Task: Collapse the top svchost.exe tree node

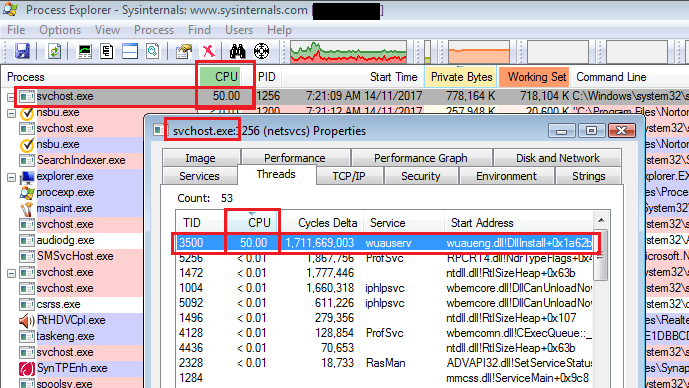Action: click(11, 97)
